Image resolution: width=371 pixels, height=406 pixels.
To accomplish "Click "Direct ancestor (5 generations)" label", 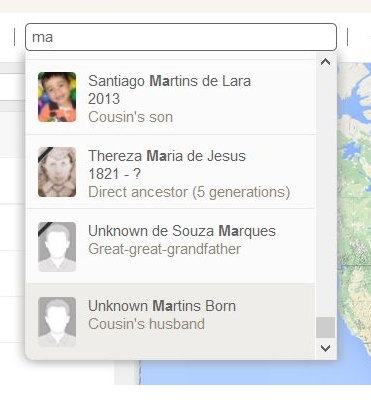I will pos(189,192).
